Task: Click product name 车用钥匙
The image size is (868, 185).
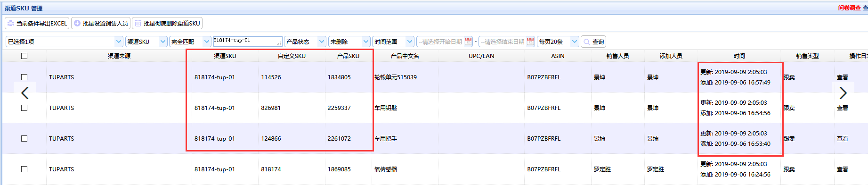Action: click(386, 108)
